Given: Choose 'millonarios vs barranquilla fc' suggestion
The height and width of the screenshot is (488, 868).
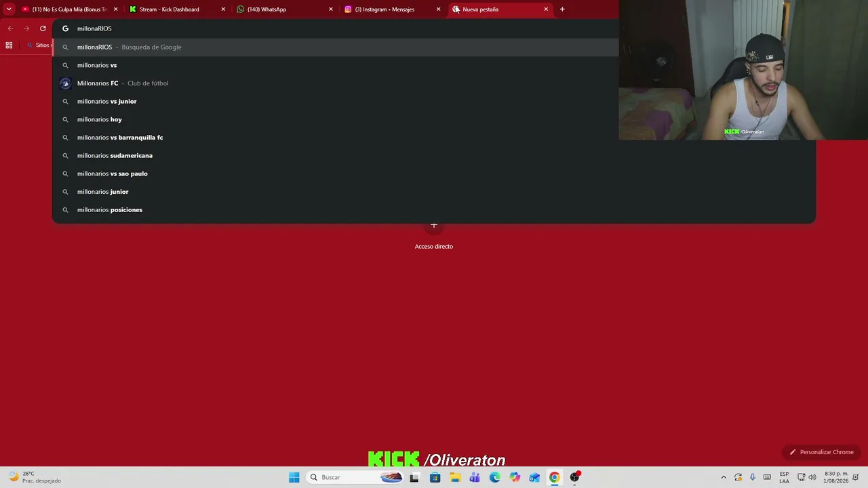Looking at the screenshot, I should pyautogui.click(x=433, y=138).
